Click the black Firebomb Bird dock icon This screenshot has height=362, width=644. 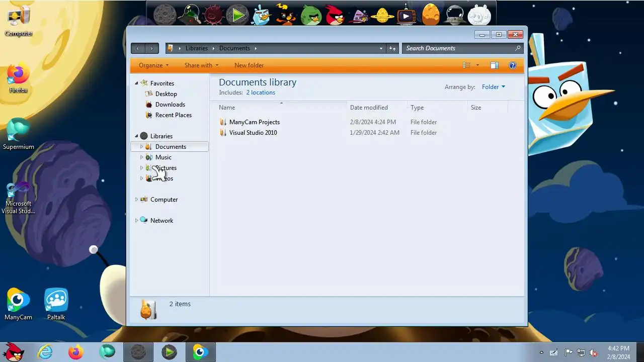click(x=286, y=15)
